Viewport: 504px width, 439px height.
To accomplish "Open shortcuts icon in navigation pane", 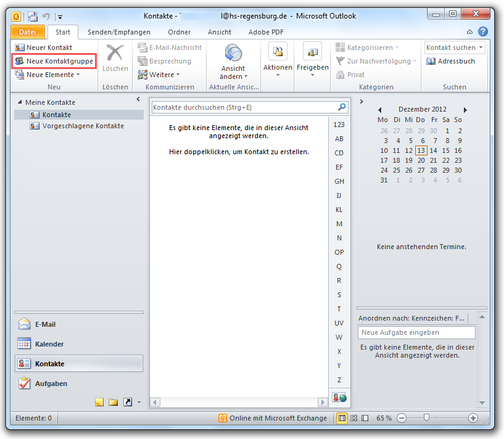I will (128, 402).
